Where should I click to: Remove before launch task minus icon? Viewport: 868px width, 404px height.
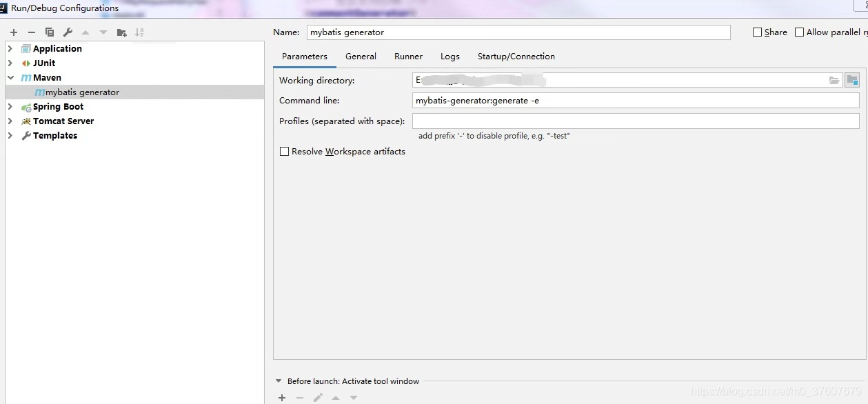click(300, 398)
